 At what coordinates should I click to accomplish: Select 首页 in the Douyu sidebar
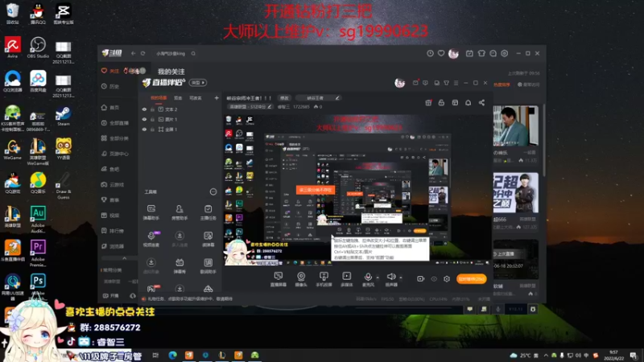(x=110, y=108)
